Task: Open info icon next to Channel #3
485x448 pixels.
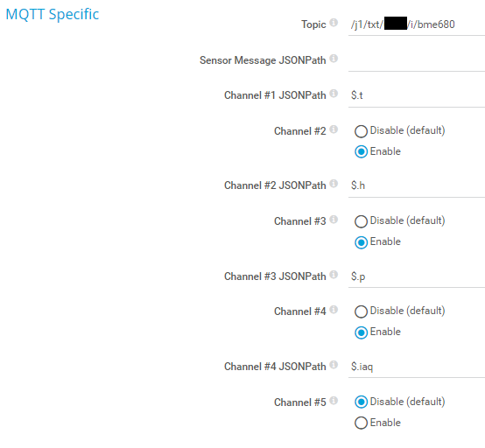Action: [334, 220]
